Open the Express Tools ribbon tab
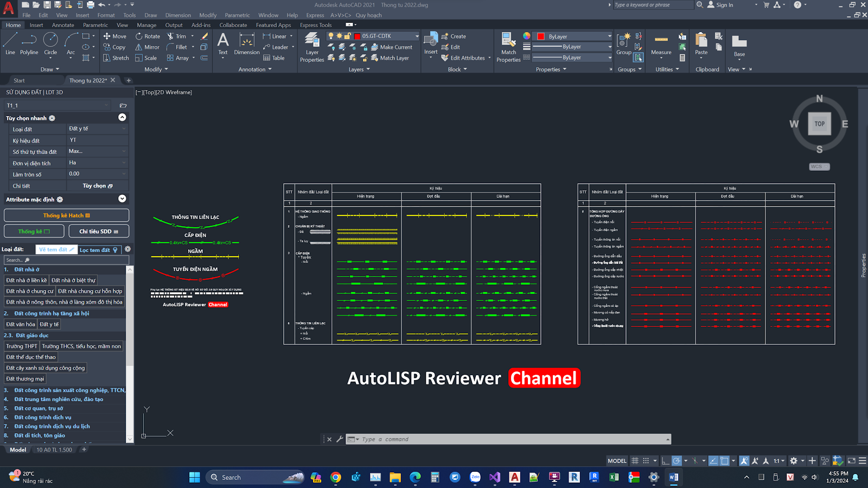Image resolution: width=868 pixels, height=488 pixels. (316, 25)
